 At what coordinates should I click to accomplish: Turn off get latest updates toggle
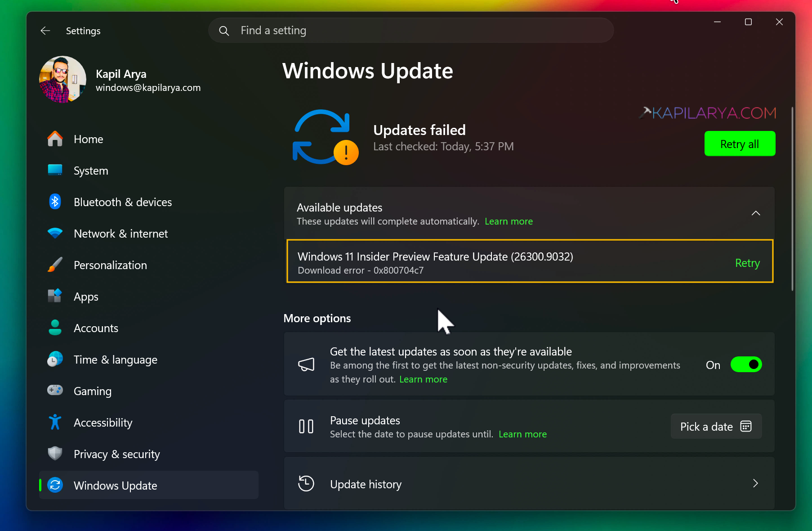point(746,364)
